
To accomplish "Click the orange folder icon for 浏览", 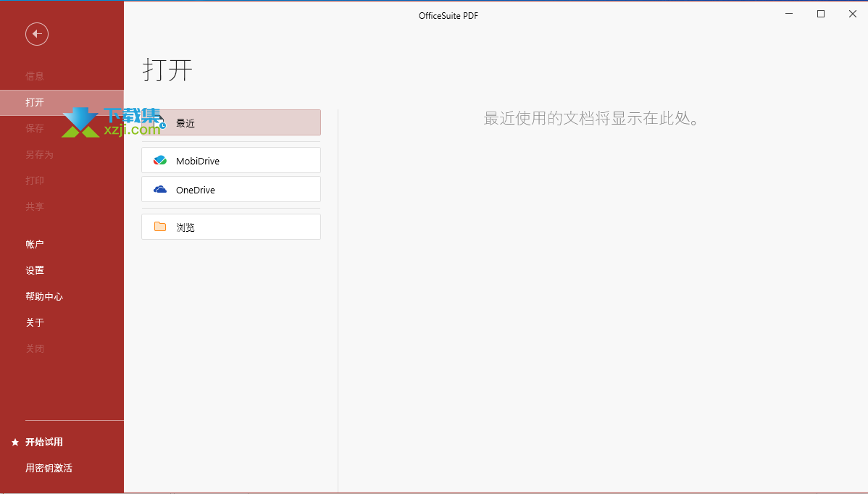I will 160,226.
